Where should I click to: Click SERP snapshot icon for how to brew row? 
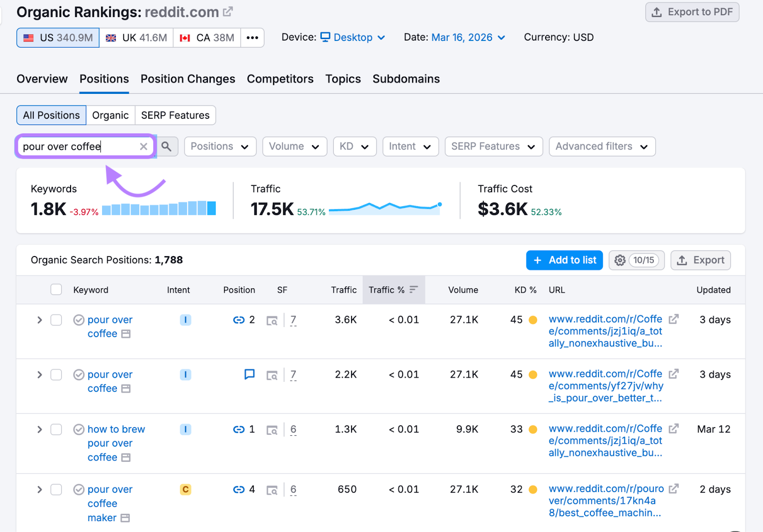[272, 430]
